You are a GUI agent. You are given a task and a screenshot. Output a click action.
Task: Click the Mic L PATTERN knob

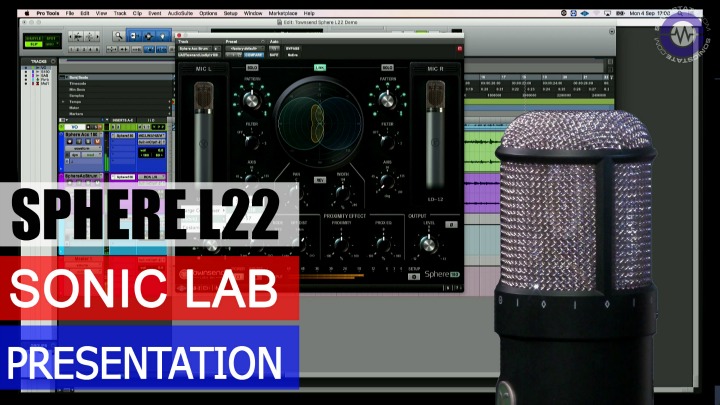coord(251,100)
